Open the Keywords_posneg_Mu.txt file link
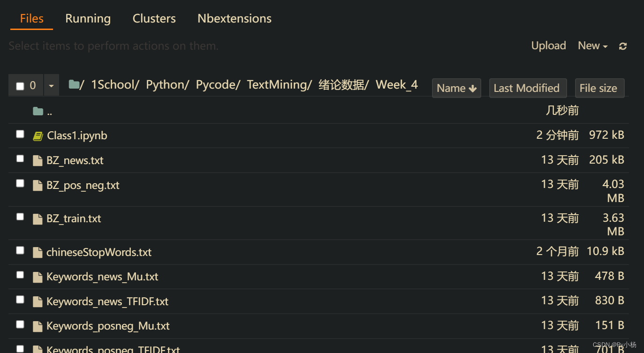Screen dimensions: 644x353 click(x=107, y=325)
